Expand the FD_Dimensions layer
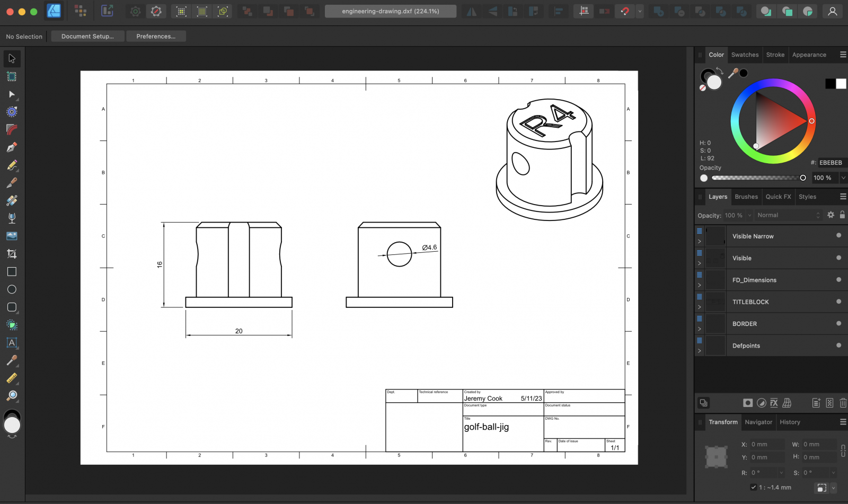Screen dimensions: 848x504 [699, 285]
